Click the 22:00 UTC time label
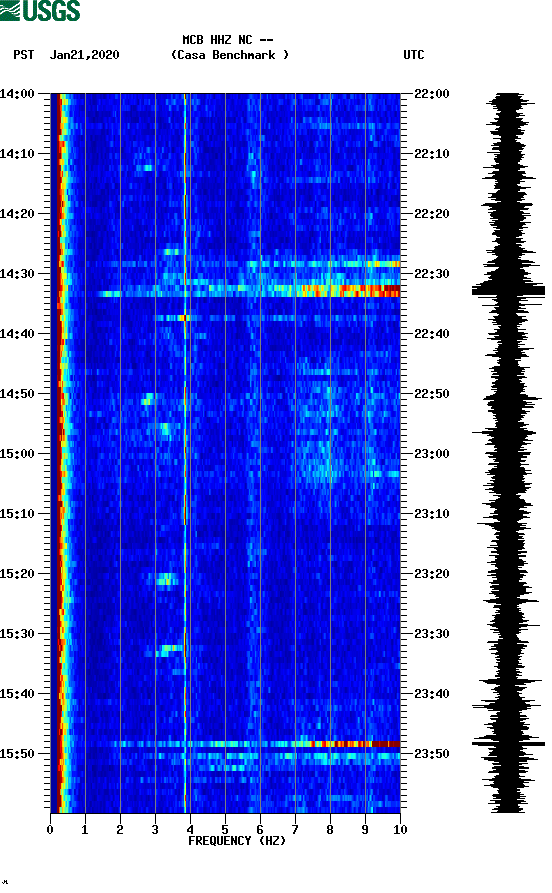 431,93
